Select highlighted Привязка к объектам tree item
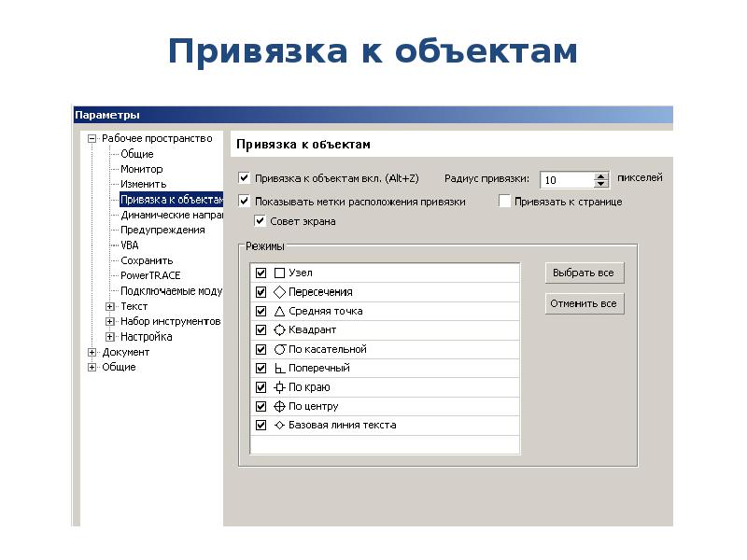 (171, 200)
